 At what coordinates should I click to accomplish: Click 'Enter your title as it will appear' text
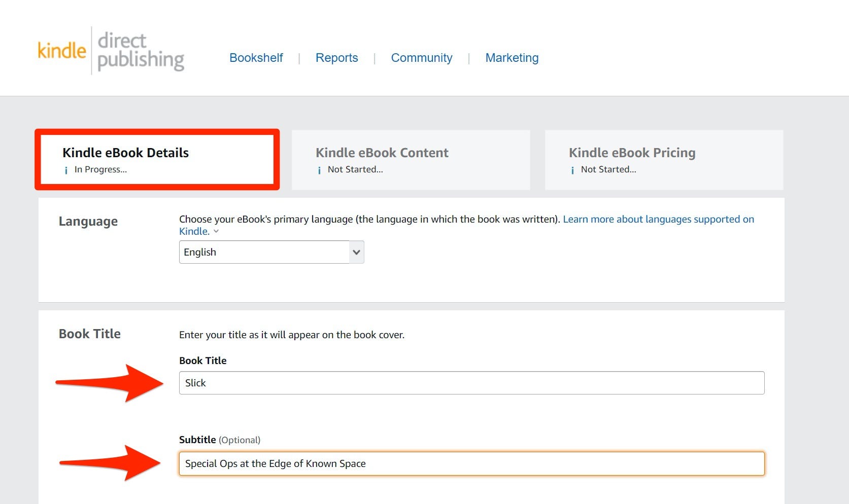pyautogui.click(x=292, y=335)
